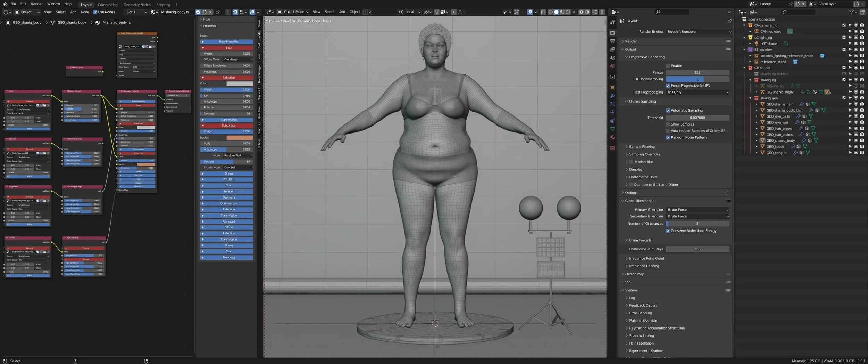Open the Material properties sphere icon

point(612,137)
